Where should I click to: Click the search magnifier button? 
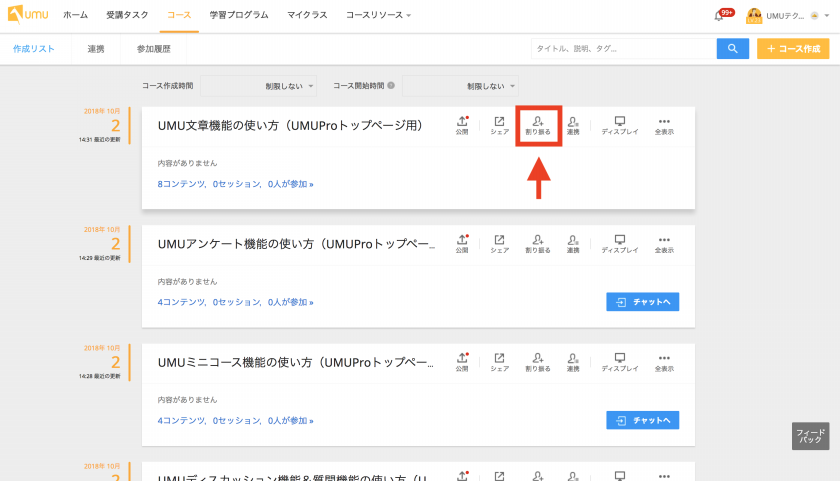732,49
